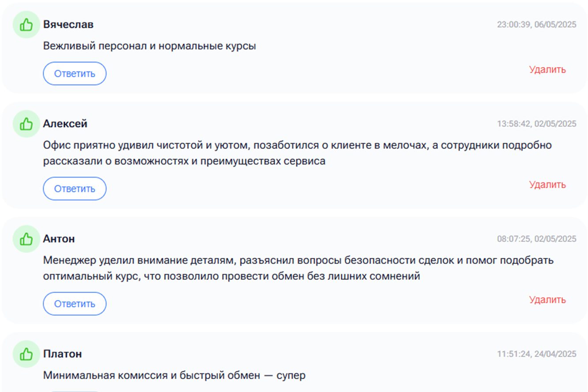Reply to Антон's review with Ответить
This screenshot has width=588, height=392.
[75, 304]
